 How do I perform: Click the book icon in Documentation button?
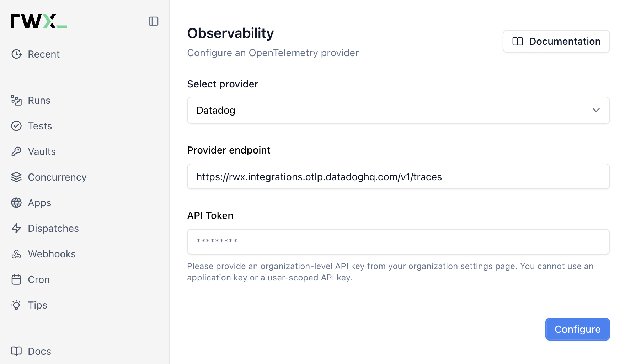click(518, 41)
